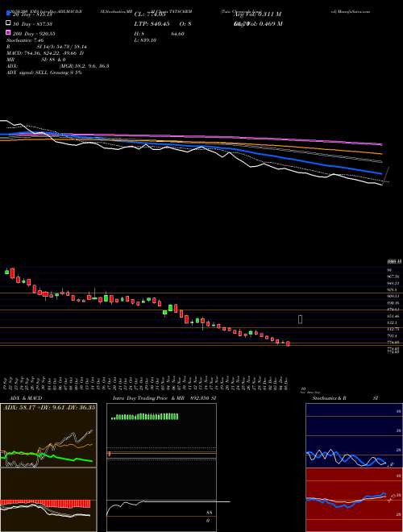Open the blue Stochastics chart panel
The image size is (403, 532).
(x=354, y=435)
